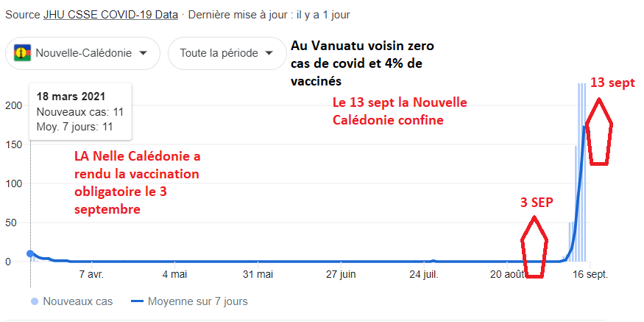Click the Nouvelle-Calédonie dropdown arrow
Screen dimensions: 644x322
[x=143, y=53]
